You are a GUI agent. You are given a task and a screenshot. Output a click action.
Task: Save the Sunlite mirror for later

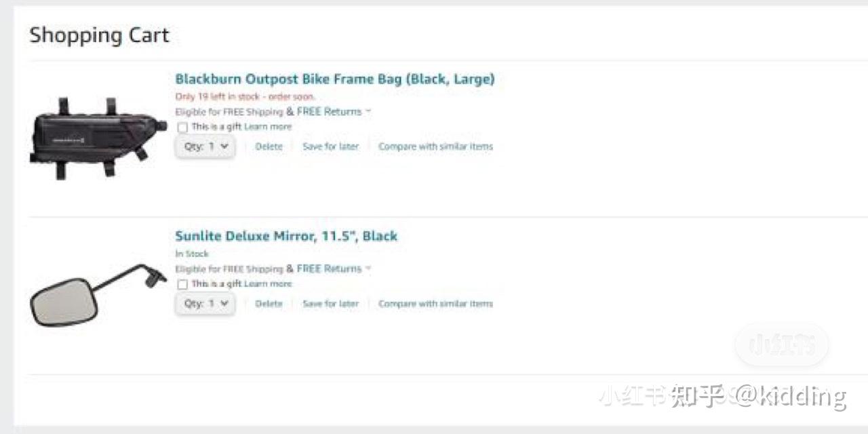tap(330, 304)
